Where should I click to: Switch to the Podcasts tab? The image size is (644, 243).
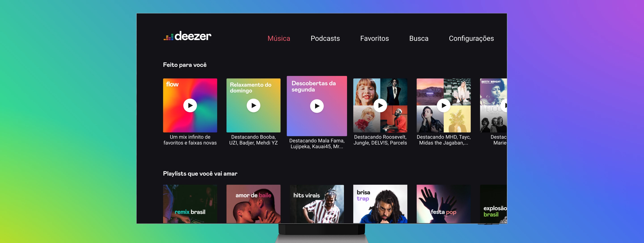(x=325, y=38)
